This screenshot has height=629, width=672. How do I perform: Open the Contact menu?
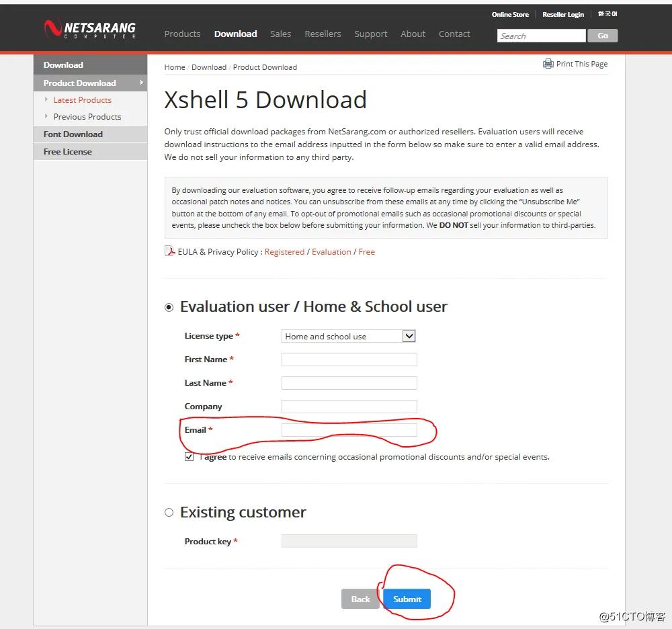[454, 34]
